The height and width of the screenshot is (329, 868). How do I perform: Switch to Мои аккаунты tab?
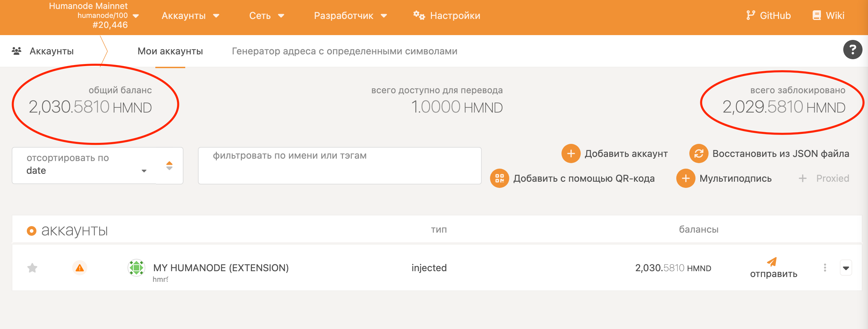pyautogui.click(x=170, y=51)
